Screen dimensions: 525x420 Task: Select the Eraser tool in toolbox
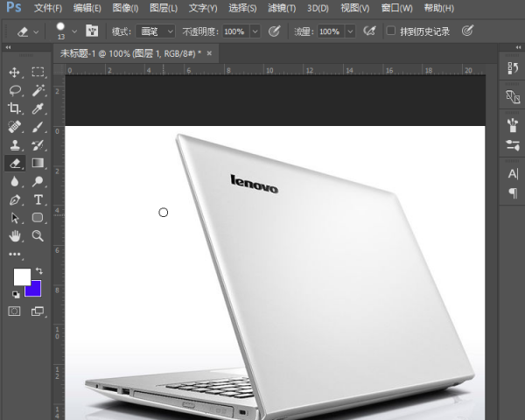tap(15, 163)
